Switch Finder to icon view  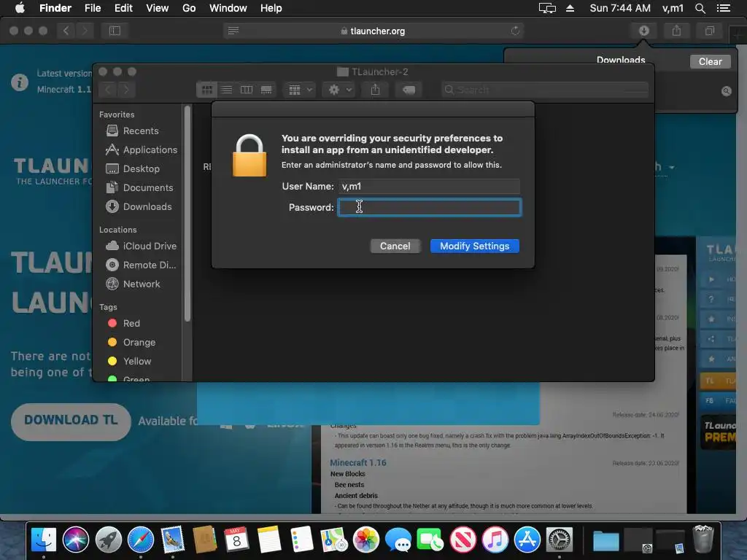[x=206, y=90]
